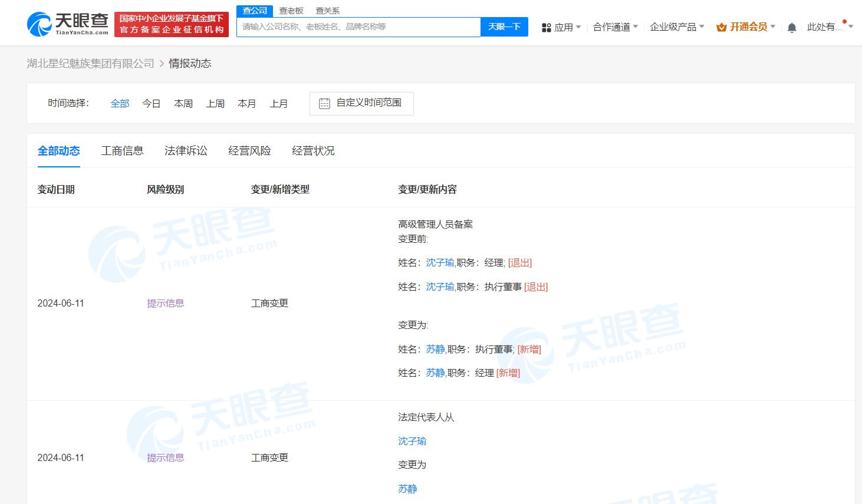Screen dimensions: 862x504
Task: Filter time by 本周
Action: (x=183, y=103)
